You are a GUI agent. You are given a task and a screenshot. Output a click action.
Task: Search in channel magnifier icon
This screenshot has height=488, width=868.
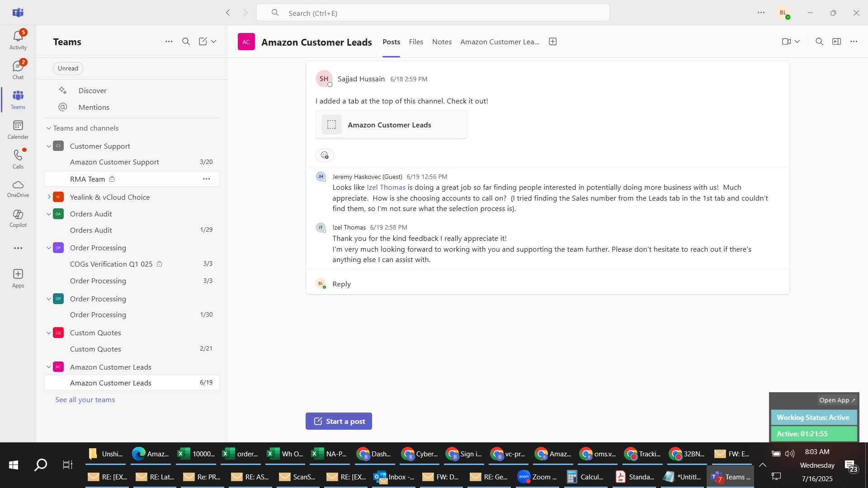click(x=819, y=42)
